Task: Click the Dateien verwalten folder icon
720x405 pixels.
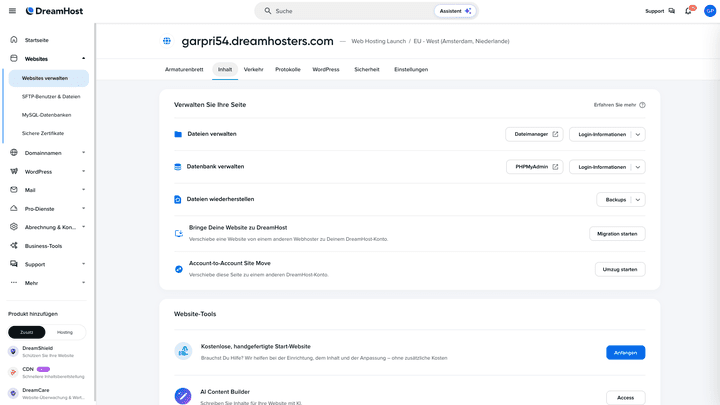Action: 178,134
